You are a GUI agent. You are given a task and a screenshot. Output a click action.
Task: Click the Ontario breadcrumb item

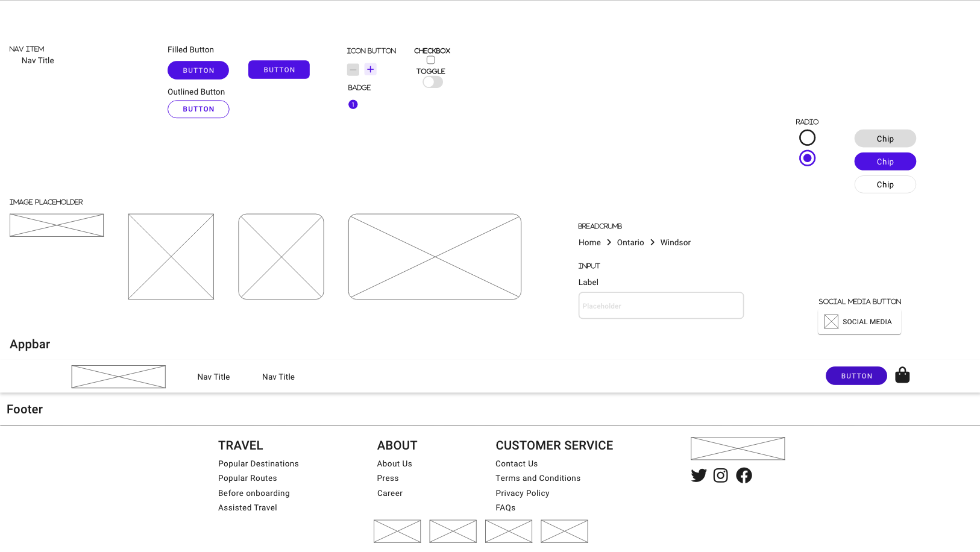click(x=630, y=242)
